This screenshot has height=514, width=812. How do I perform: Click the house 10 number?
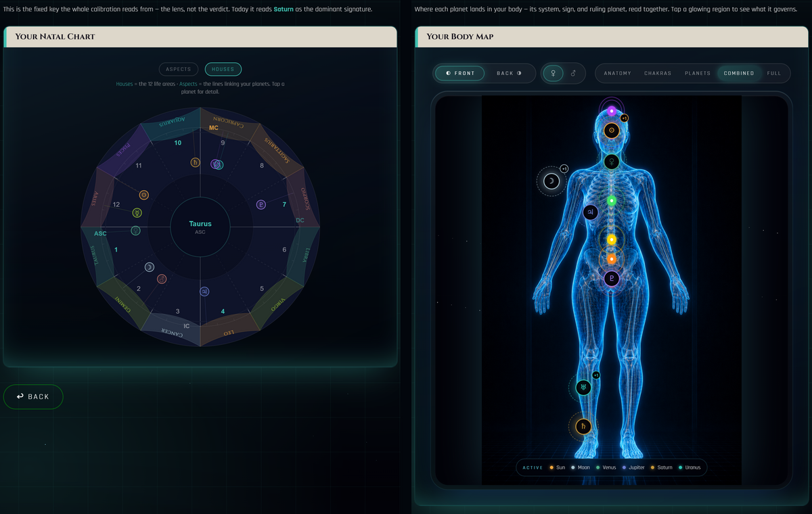coord(178,143)
